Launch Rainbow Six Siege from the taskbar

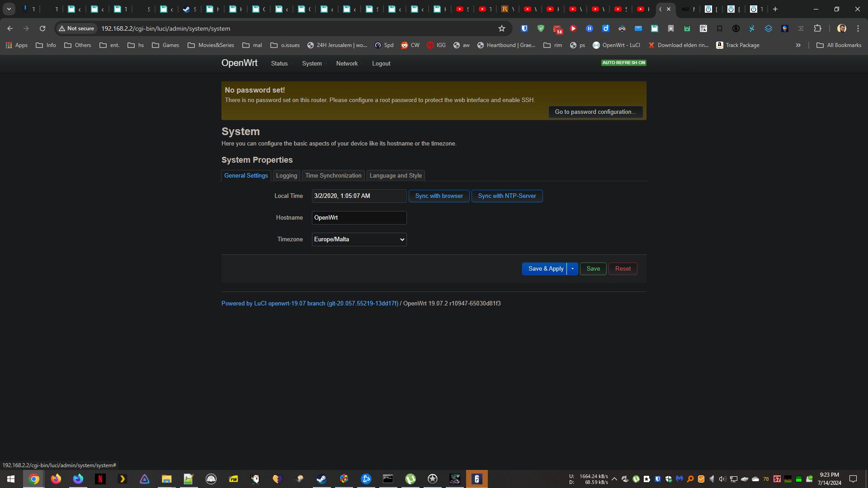[476, 479]
